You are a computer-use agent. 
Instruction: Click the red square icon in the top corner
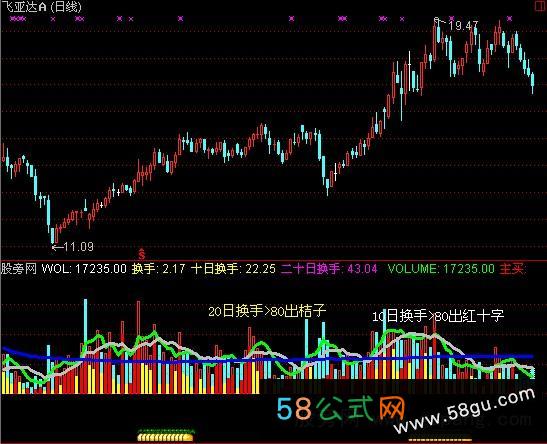pyautogui.click(x=541, y=6)
